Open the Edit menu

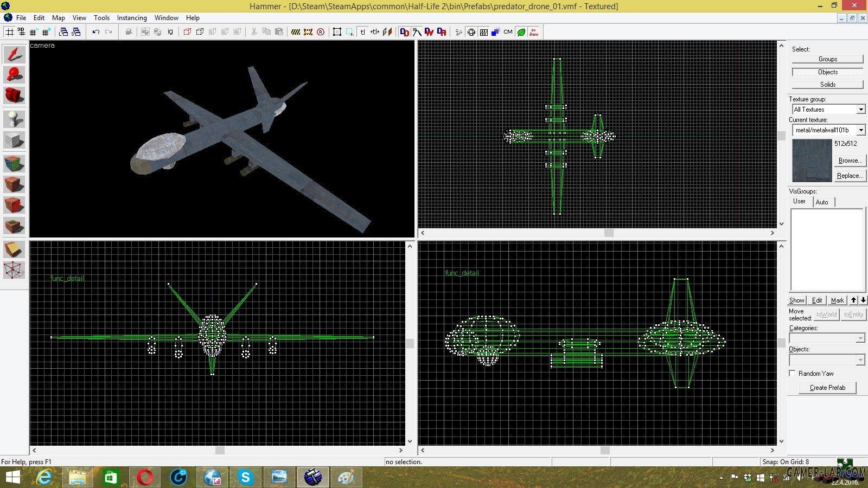coord(39,17)
